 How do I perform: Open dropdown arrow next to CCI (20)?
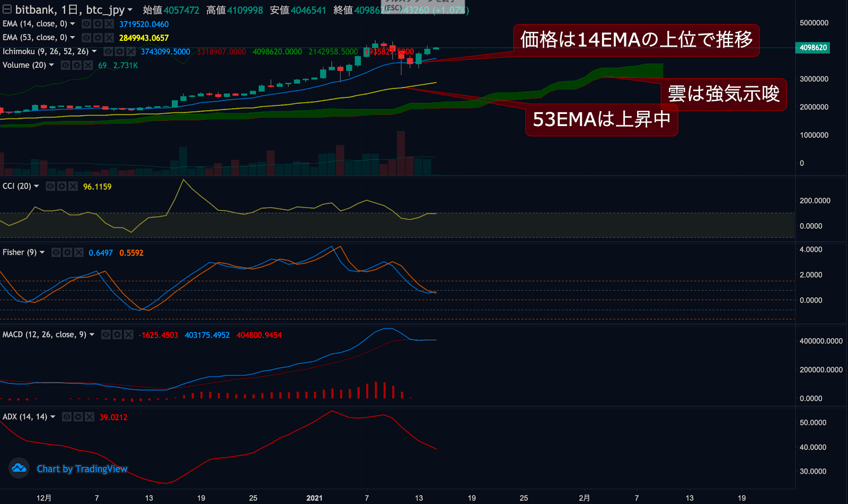tap(37, 187)
